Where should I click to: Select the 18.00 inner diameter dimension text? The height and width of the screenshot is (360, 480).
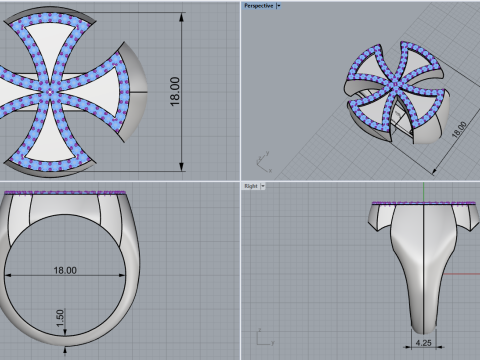(x=65, y=270)
